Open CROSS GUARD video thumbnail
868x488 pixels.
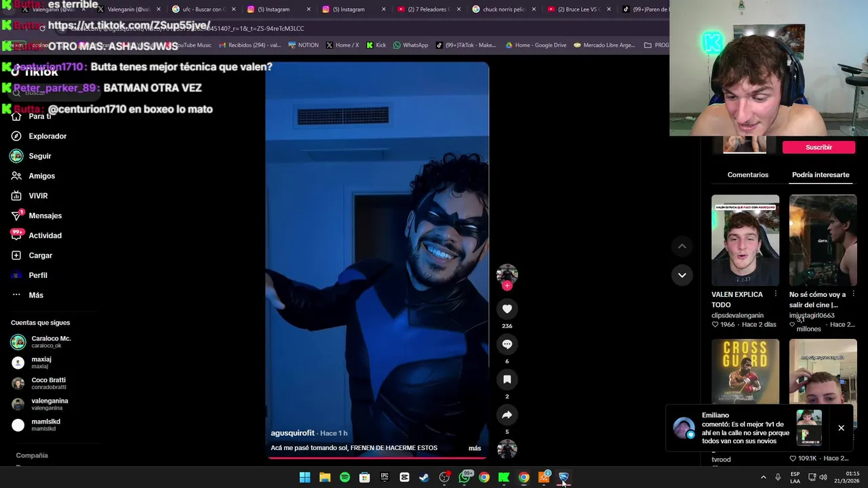[x=745, y=371]
